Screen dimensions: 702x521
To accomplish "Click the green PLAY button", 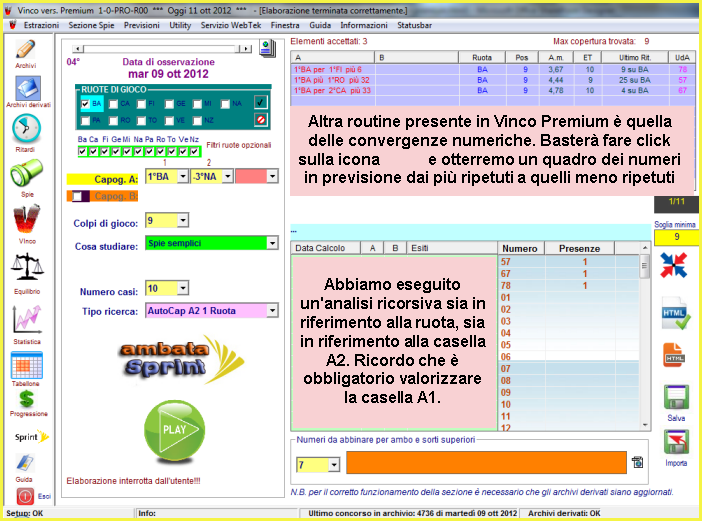I will (175, 430).
